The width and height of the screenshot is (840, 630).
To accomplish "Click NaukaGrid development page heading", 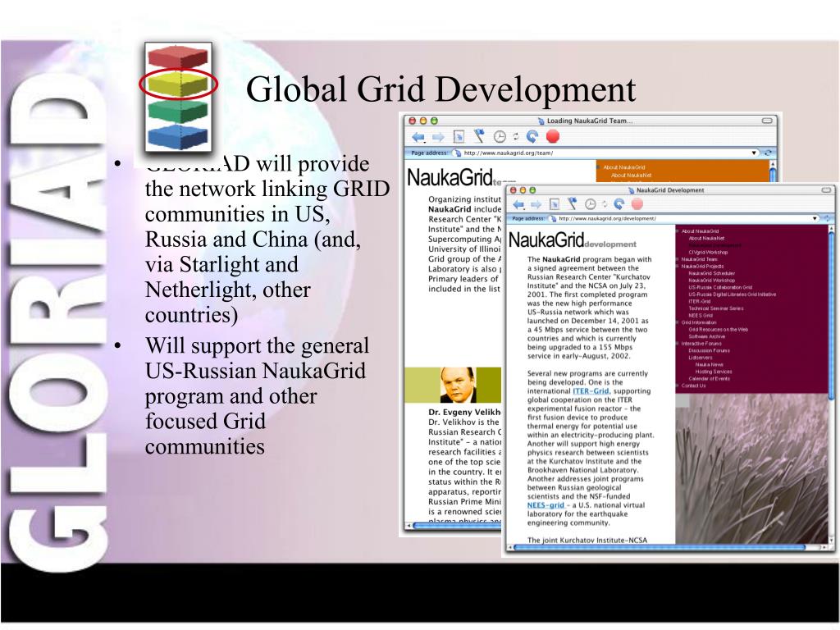I will point(572,240).
